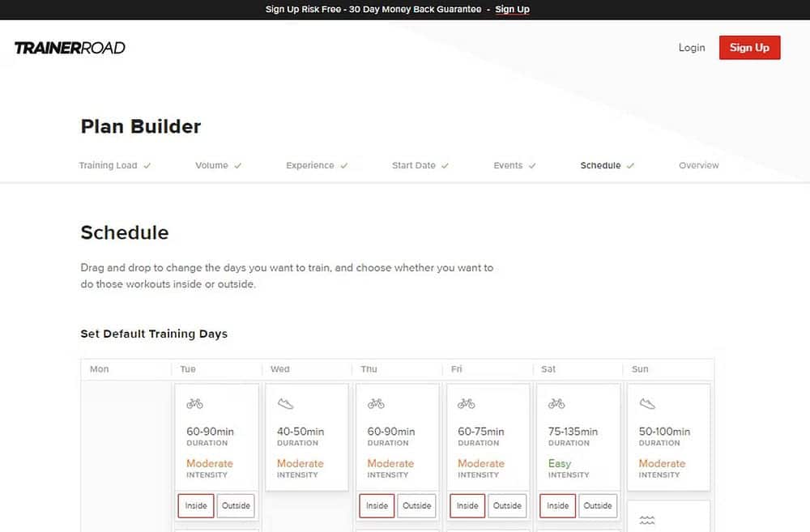This screenshot has height=532, width=810.
Task: Jump to the Events step
Action: (508, 165)
